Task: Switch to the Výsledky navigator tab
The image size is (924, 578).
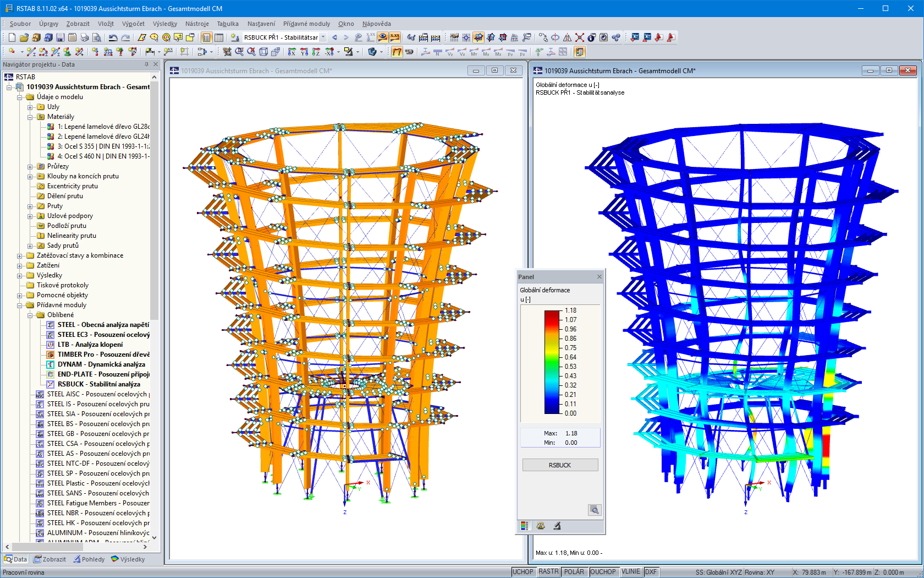Action: click(128, 559)
